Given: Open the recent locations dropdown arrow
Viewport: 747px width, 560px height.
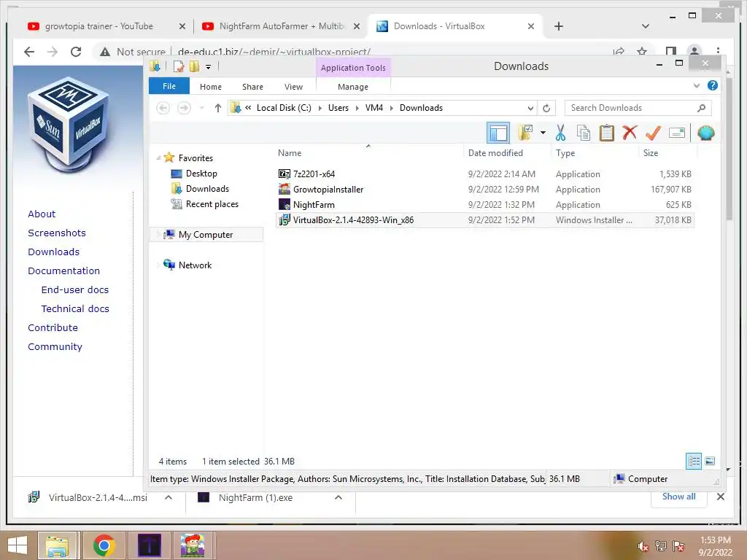Looking at the screenshot, I should (201, 108).
